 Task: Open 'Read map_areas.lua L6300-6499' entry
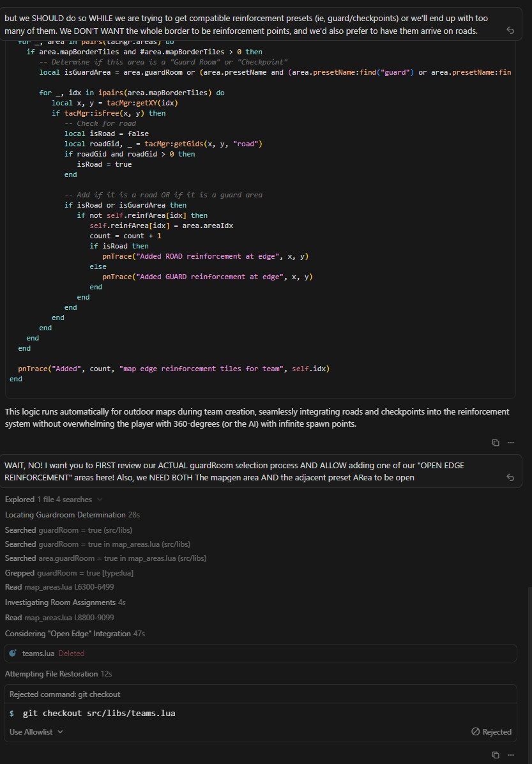pyautogui.click(x=59, y=586)
